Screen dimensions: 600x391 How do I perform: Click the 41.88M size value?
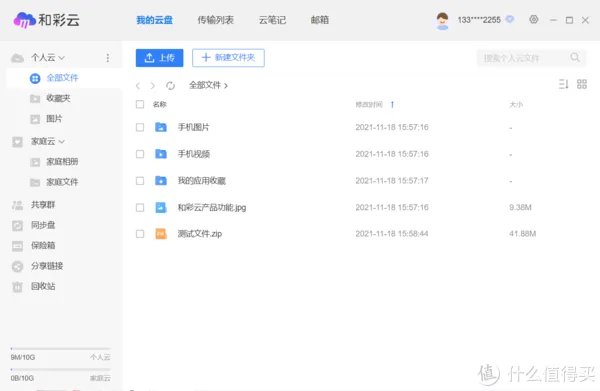(x=522, y=234)
